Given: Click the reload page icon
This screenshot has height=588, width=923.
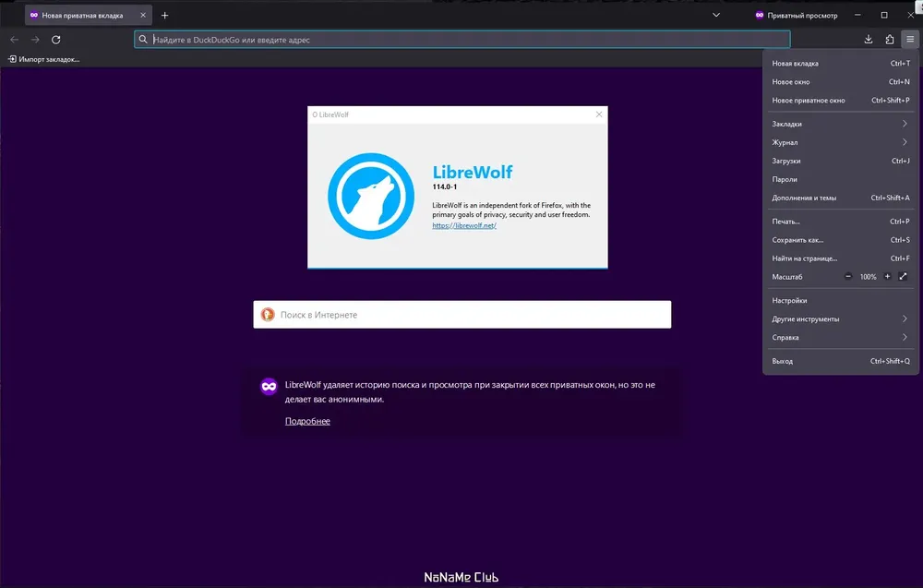Looking at the screenshot, I should pyautogui.click(x=56, y=40).
